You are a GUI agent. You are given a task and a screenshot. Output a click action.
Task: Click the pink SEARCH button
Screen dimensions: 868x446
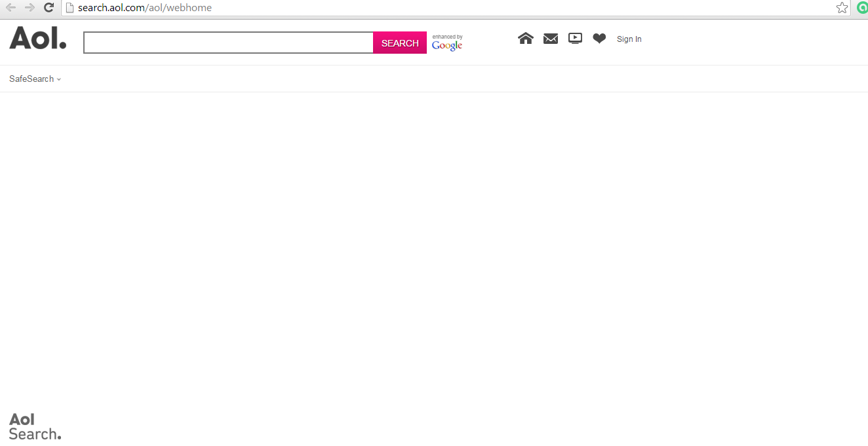pos(400,43)
